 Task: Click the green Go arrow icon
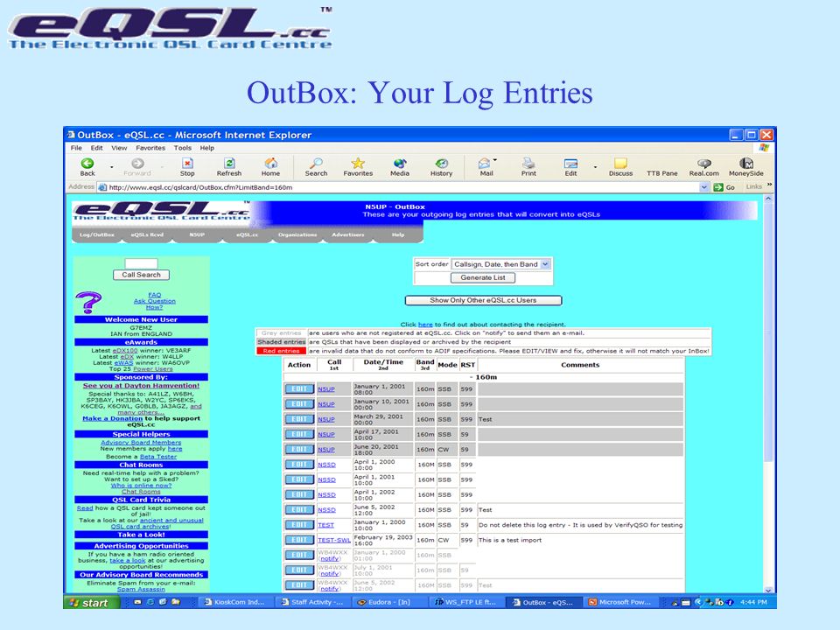click(718, 187)
